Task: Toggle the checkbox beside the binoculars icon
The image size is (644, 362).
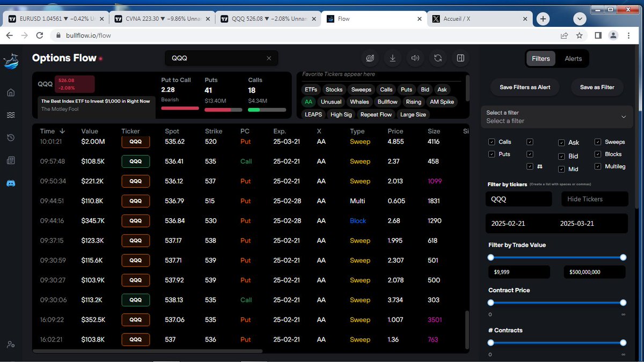Action: [x=530, y=166]
